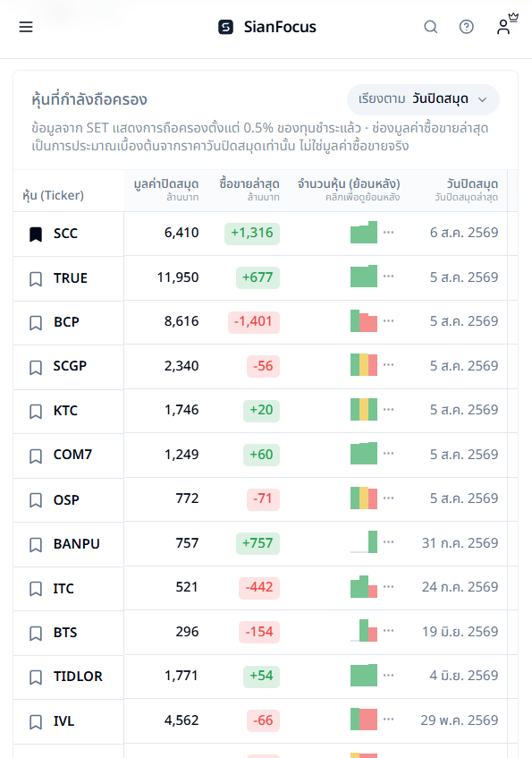Click the green +1,316 badge for SCC
The image size is (532, 758).
pyautogui.click(x=252, y=233)
